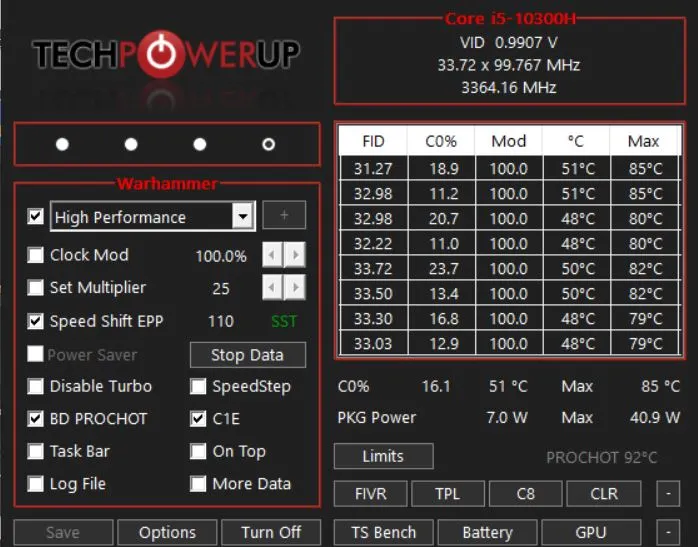Click the 7.0 W PKG Power value
Screen dimensions: 698x547
pos(507,417)
